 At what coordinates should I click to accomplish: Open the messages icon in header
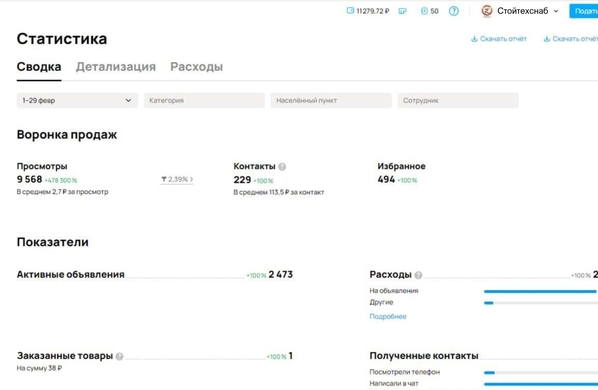click(x=402, y=11)
